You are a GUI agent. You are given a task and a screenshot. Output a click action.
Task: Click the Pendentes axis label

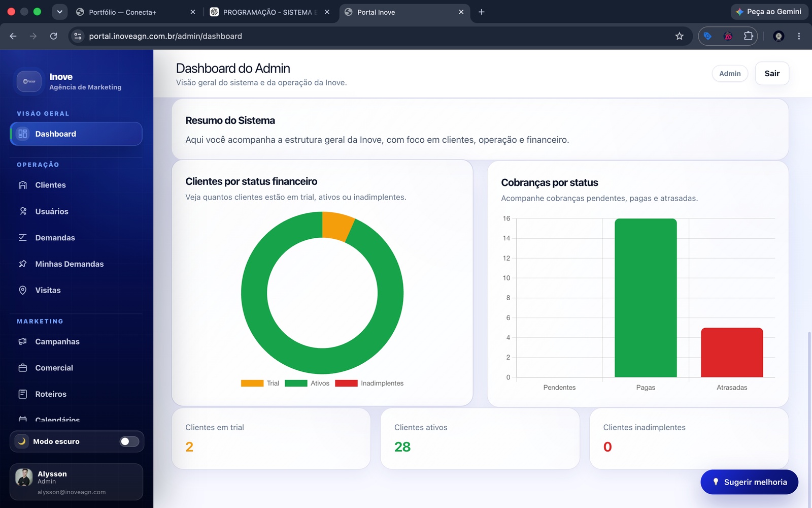pos(559,388)
